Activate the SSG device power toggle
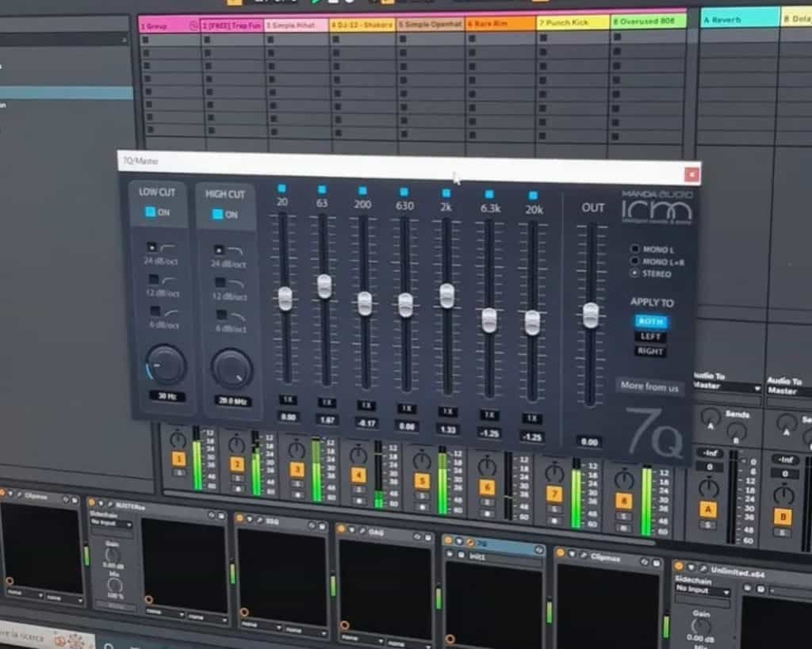The width and height of the screenshot is (812, 649). click(x=239, y=518)
